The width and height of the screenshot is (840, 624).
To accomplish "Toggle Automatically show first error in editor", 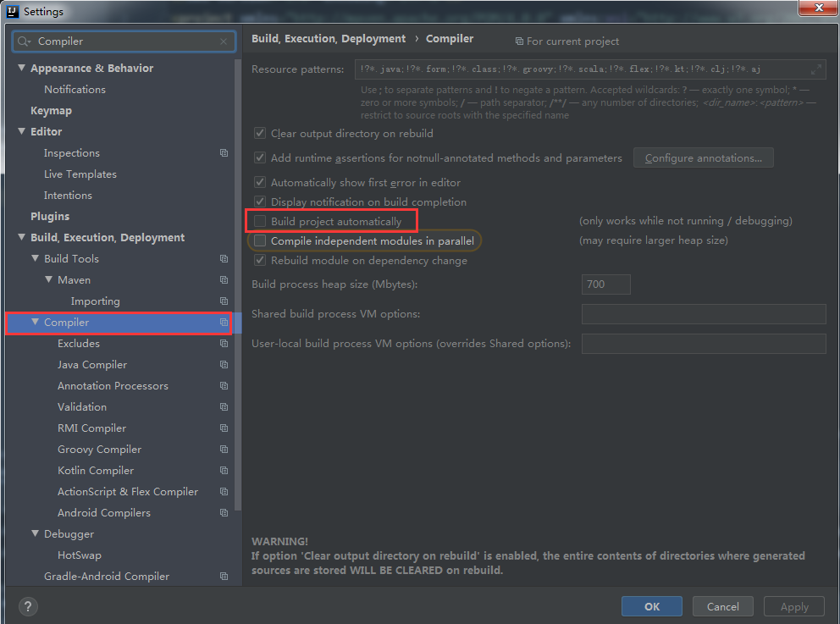I will [x=260, y=183].
